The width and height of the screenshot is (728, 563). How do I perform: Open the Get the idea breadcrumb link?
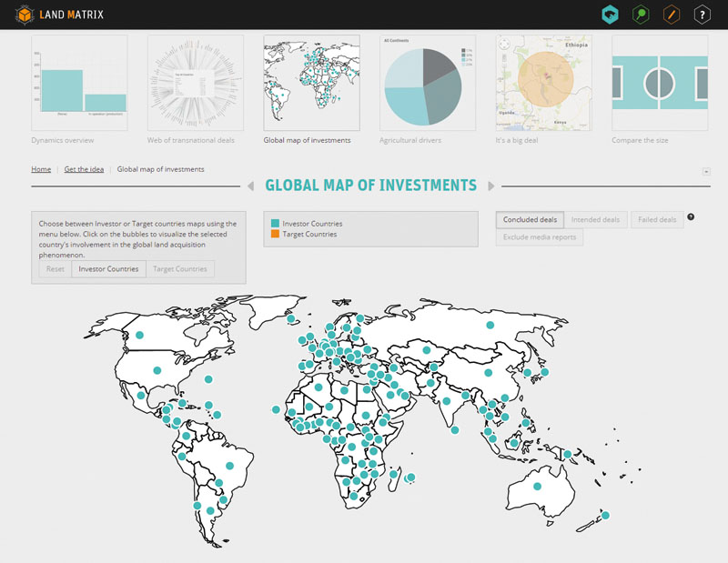pyautogui.click(x=83, y=169)
